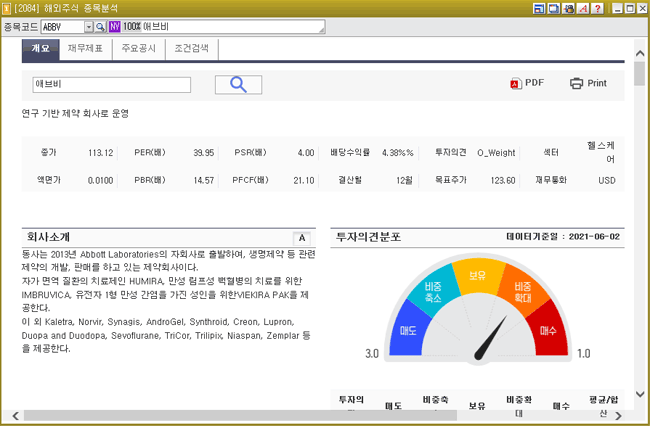Click the company summary line 연구 기반 제약 회사로 운영
This screenshot has width=650, height=428.
[75, 114]
